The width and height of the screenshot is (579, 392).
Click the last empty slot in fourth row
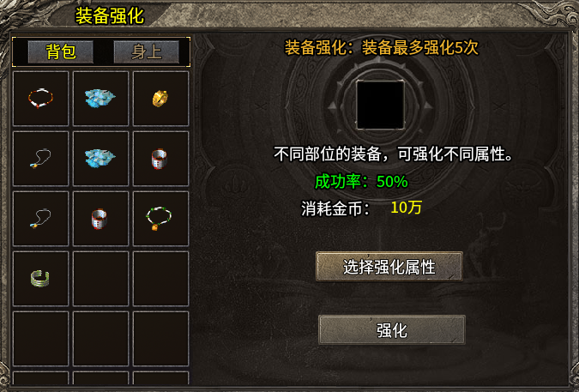tap(160, 279)
